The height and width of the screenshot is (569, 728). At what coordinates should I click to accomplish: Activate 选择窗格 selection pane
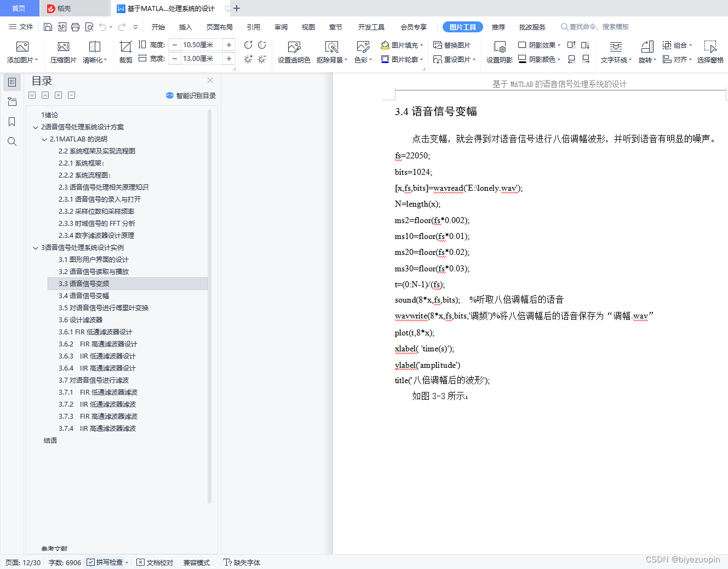pyautogui.click(x=710, y=52)
